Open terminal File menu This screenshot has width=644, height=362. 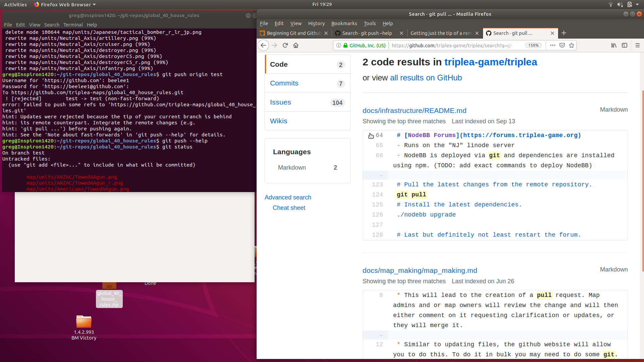pos(8,25)
